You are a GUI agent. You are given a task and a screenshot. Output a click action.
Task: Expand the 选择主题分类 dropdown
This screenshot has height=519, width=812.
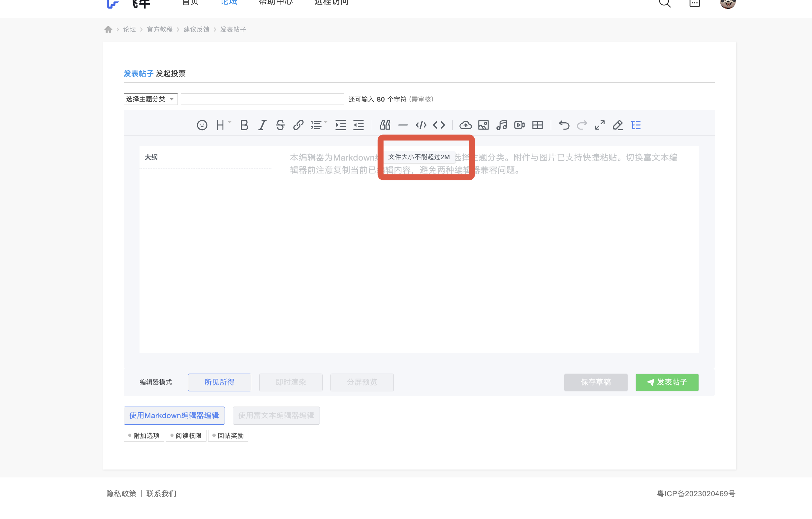150,99
